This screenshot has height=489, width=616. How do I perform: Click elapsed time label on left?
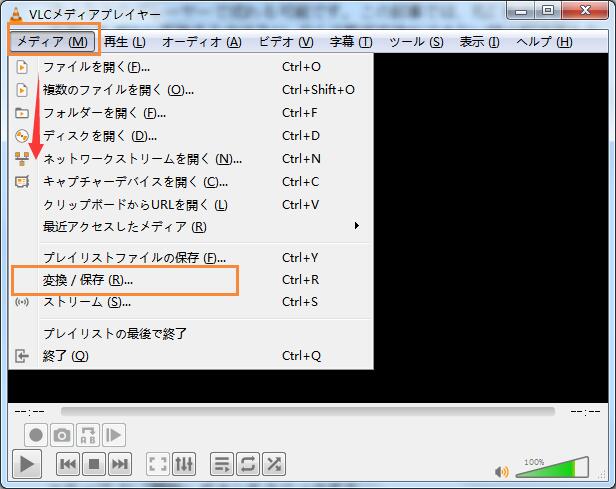29,412
